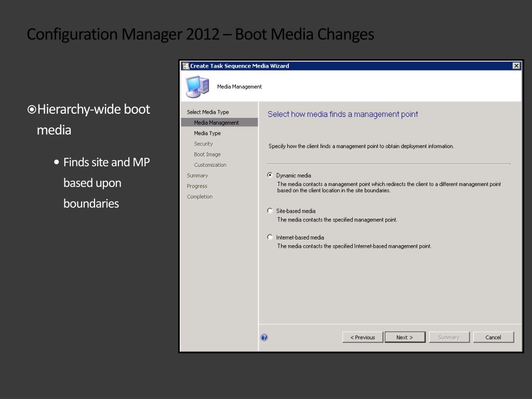Open the Security step
532x399 pixels.
point(204,144)
